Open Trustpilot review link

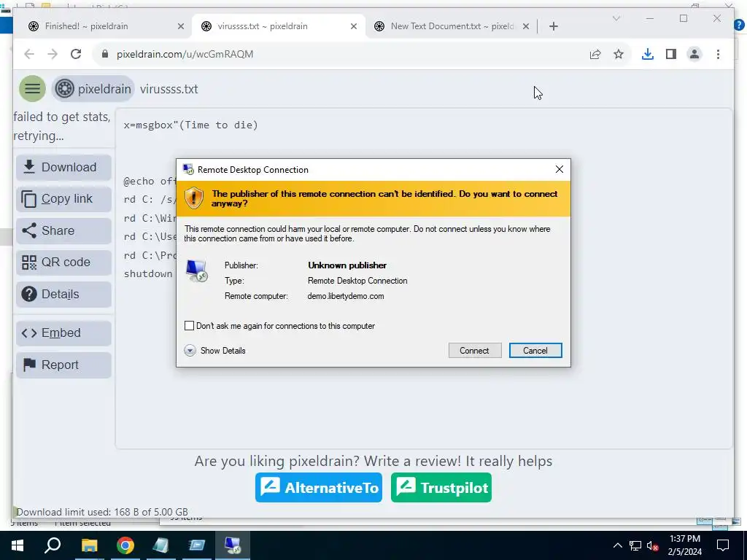point(441,488)
